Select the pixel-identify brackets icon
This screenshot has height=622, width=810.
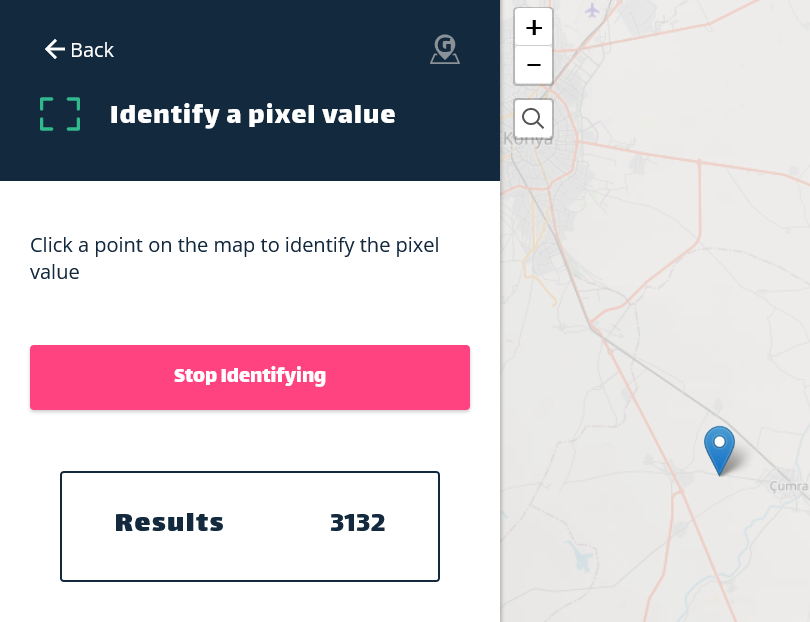tap(59, 114)
